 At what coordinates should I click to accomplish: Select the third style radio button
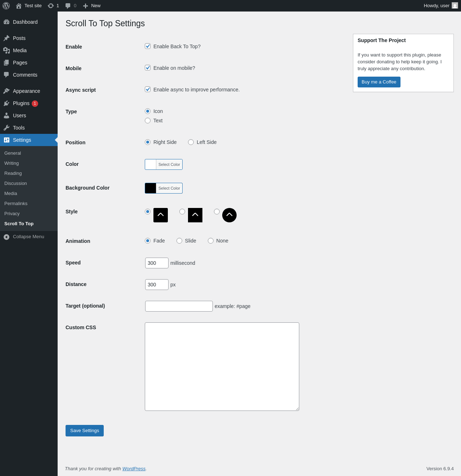click(217, 212)
